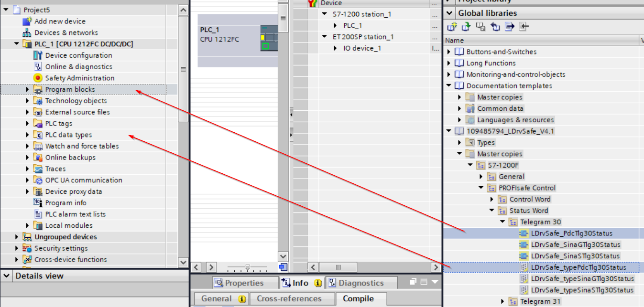The width and height of the screenshot is (644, 307).
Task: Expand IO device_1 in the device table
Action: pyautogui.click(x=336, y=48)
